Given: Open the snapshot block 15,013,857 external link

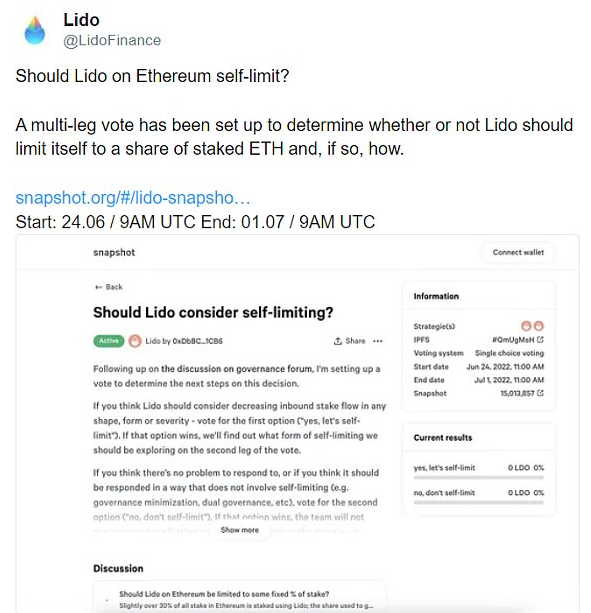Looking at the screenshot, I should pyautogui.click(x=540, y=393).
